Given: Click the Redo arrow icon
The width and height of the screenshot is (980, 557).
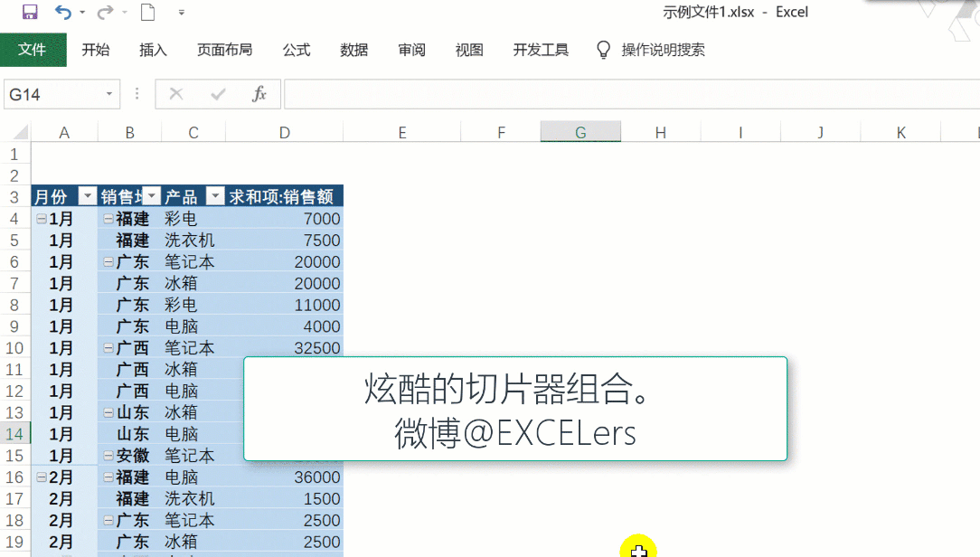Looking at the screenshot, I should 105,13.
